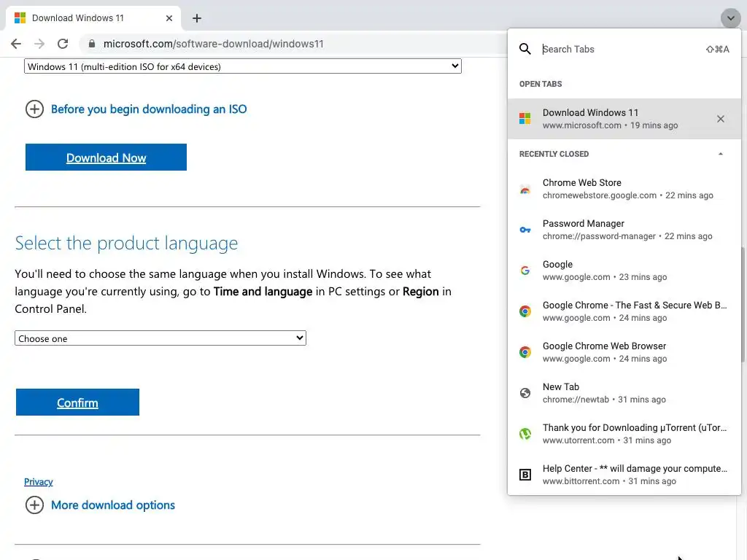Expand More download options
Screen dimensions: 747x560
(100, 505)
